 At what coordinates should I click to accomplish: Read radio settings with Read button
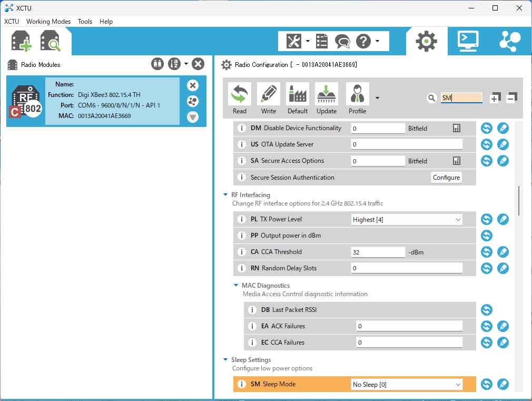(x=240, y=99)
